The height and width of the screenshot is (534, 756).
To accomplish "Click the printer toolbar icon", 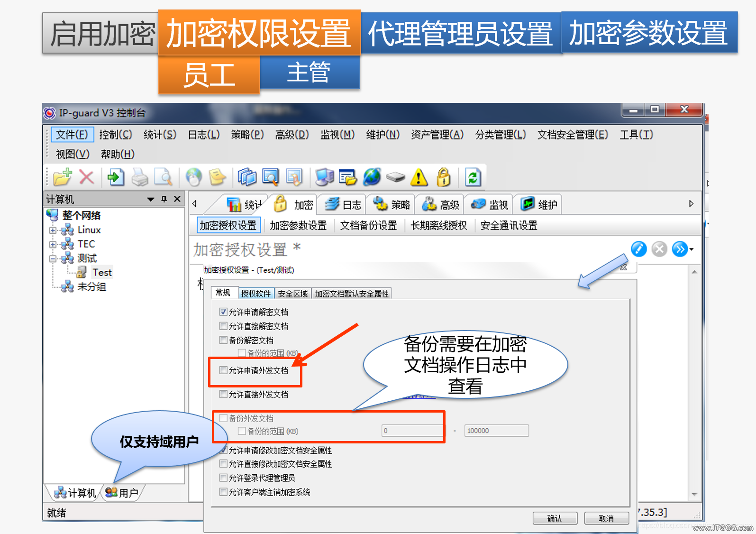I will (140, 177).
